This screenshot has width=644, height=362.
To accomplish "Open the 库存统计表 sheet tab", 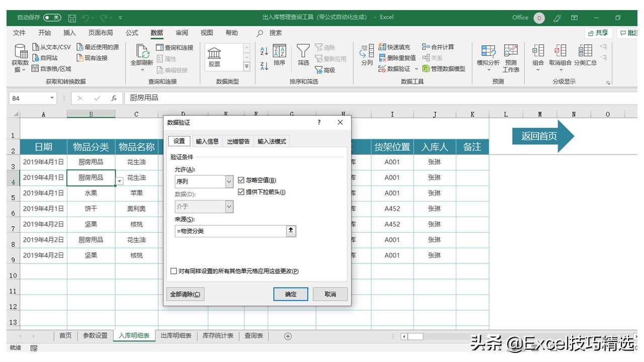I will point(217,335).
